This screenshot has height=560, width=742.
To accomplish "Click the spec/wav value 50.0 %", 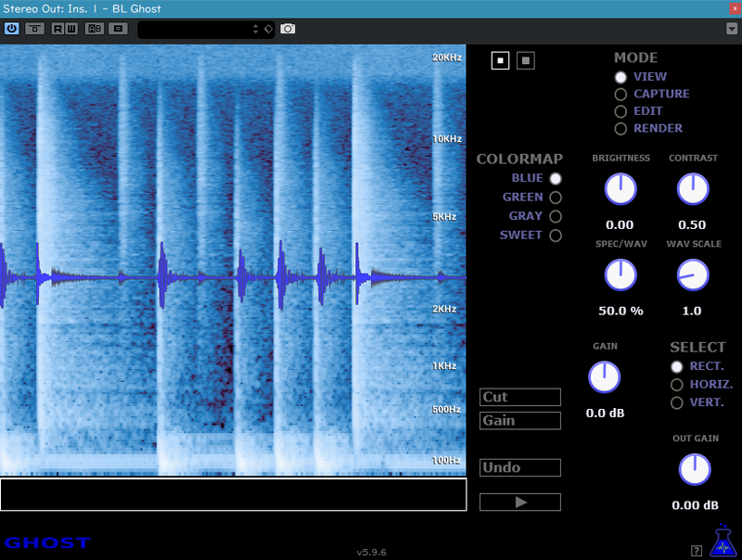I will point(620,312).
